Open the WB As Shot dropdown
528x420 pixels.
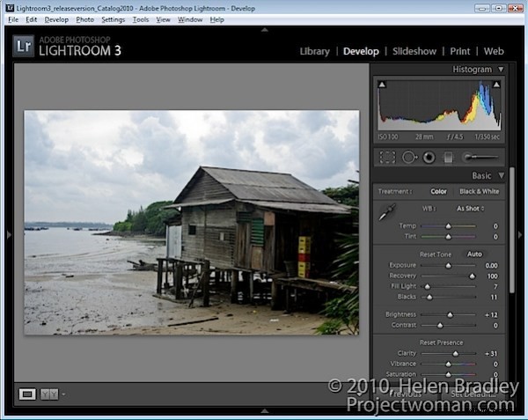470,209
